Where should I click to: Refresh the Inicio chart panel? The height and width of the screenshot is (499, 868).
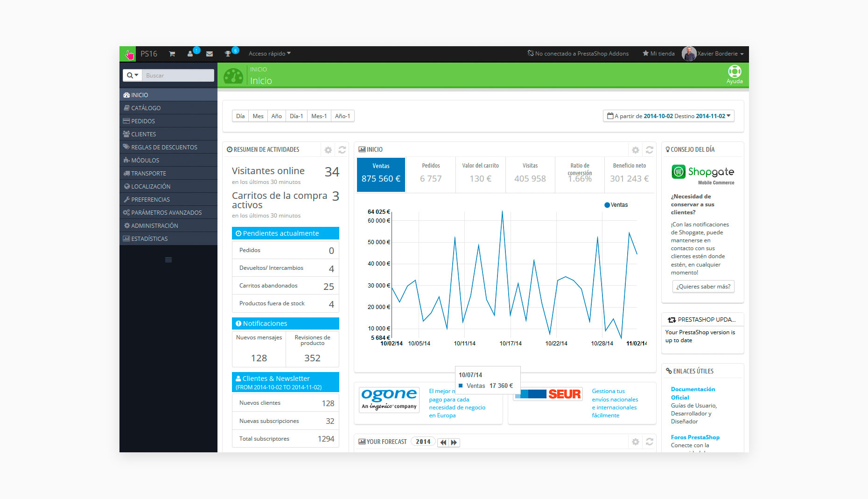[650, 150]
